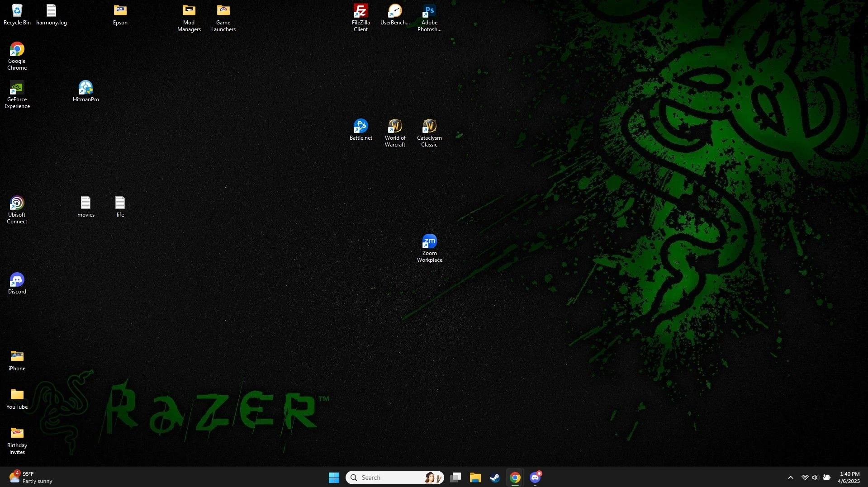
Task: Select the iPhone folder icon
Action: pos(17,360)
